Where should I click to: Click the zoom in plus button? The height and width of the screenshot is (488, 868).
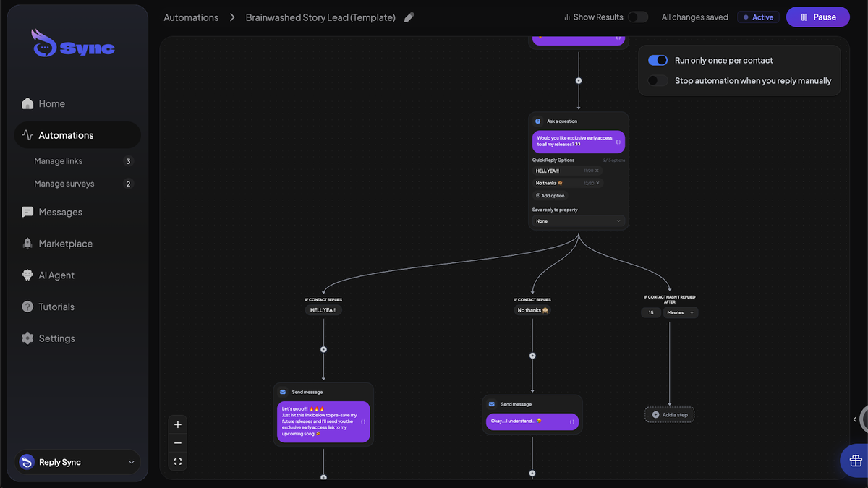click(x=178, y=424)
